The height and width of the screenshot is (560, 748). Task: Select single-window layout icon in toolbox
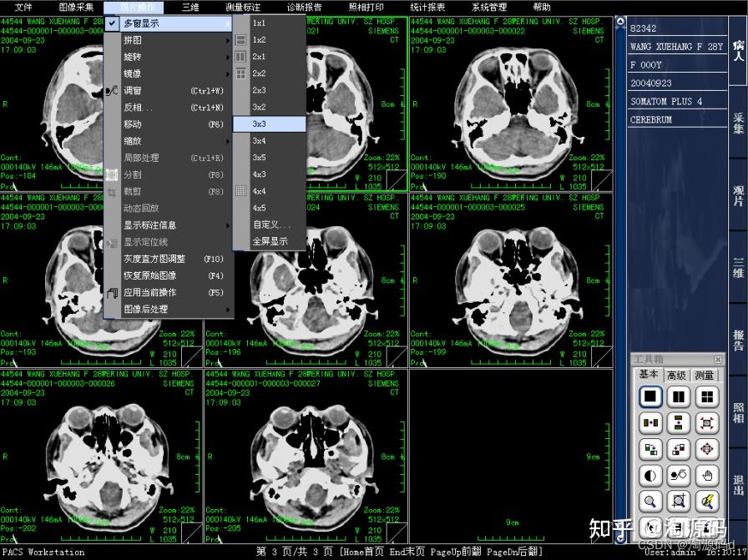[650, 397]
